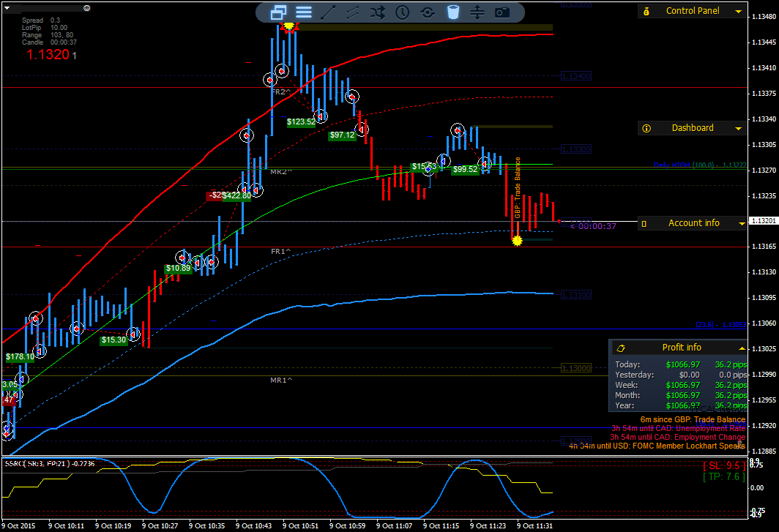Select the parallel channel lines tool
Viewport: 779px width, 532px height.
tap(353, 12)
